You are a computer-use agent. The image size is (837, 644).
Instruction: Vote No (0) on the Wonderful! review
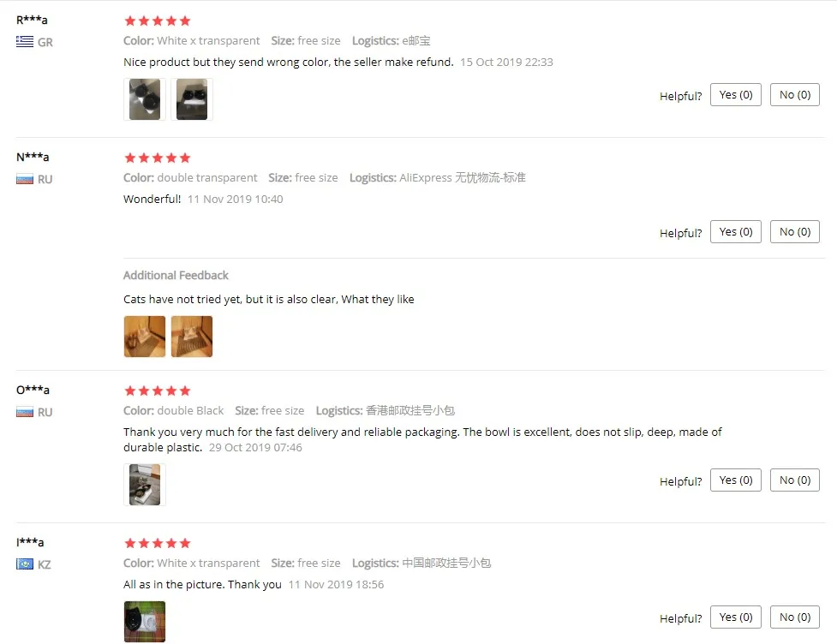tap(795, 232)
